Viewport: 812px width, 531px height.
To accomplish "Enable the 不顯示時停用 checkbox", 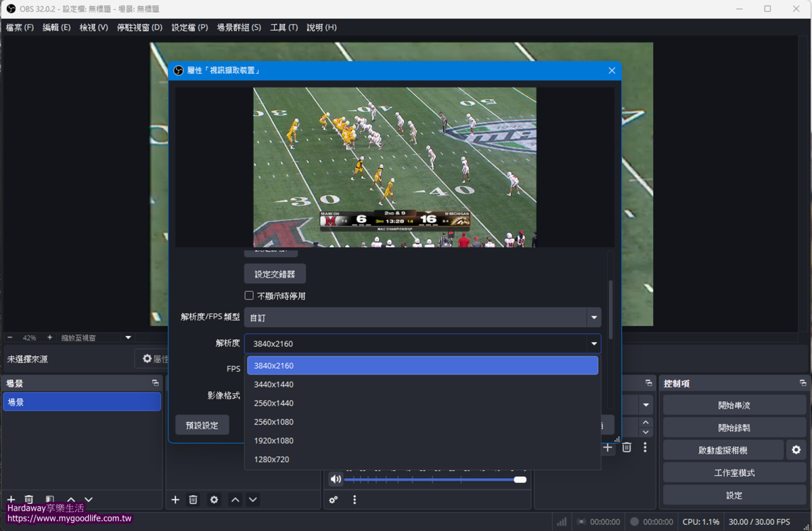I will coord(249,296).
